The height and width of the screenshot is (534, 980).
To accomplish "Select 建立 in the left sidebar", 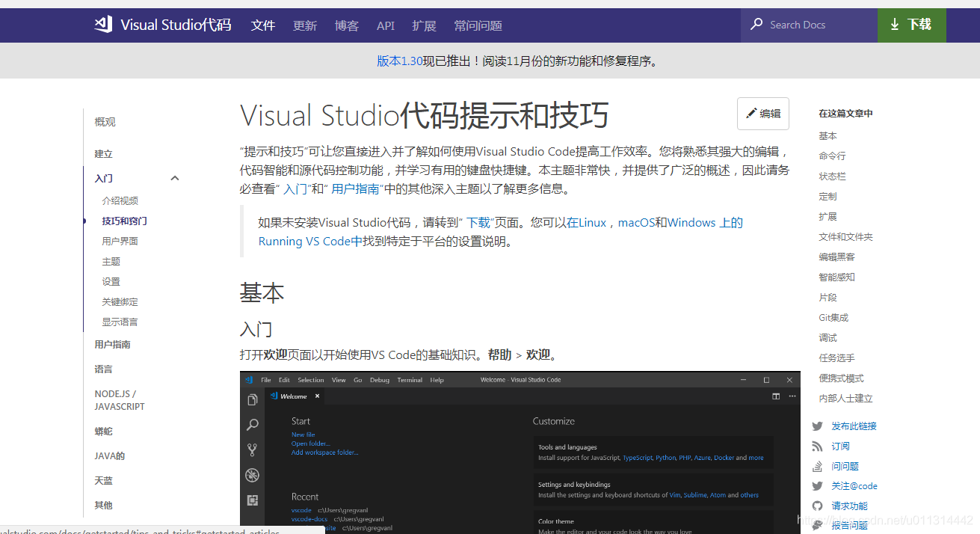I will (x=104, y=154).
